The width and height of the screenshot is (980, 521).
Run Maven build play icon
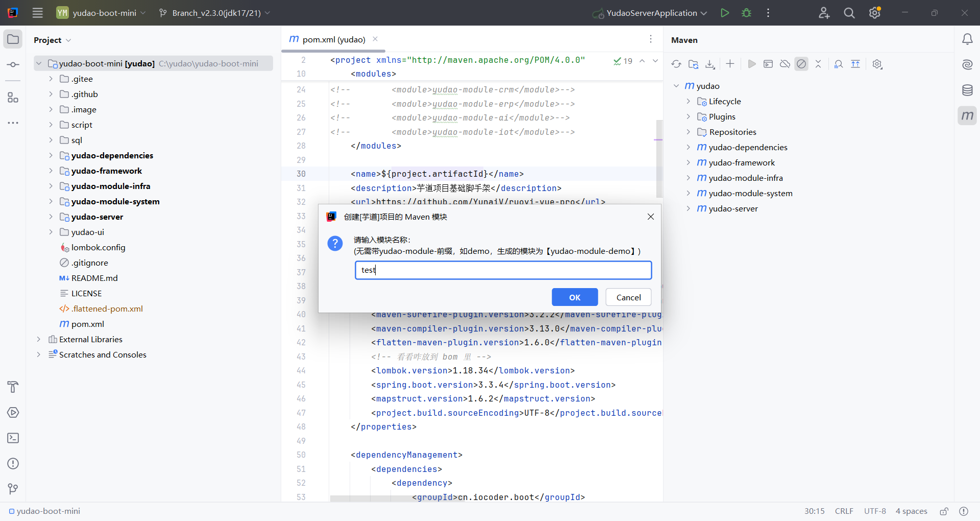click(x=751, y=64)
